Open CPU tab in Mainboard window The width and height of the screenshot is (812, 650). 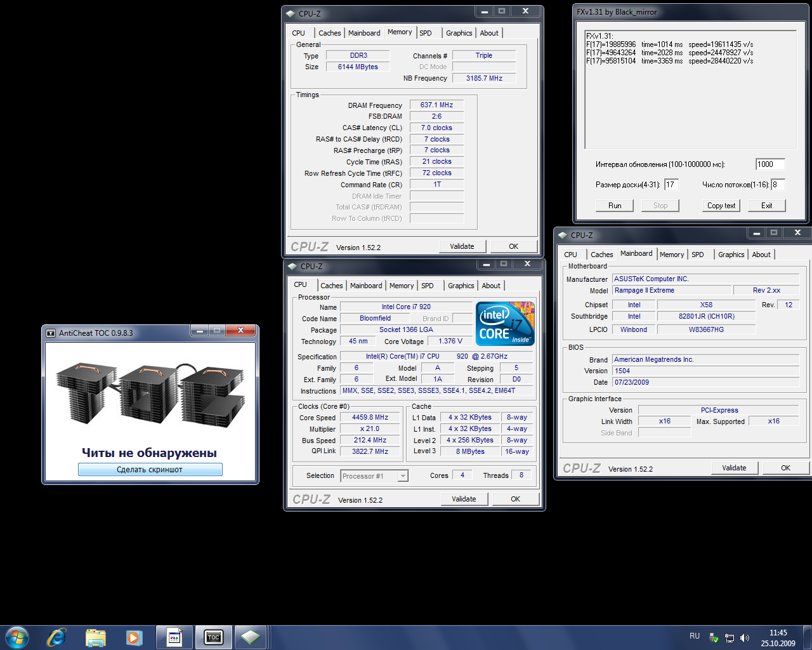[x=571, y=255]
